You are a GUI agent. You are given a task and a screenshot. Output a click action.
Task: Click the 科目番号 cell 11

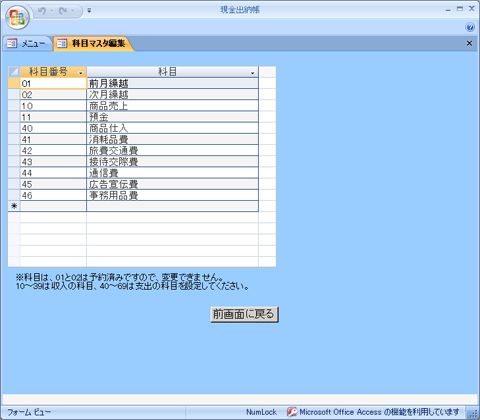pyautogui.click(x=53, y=117)
